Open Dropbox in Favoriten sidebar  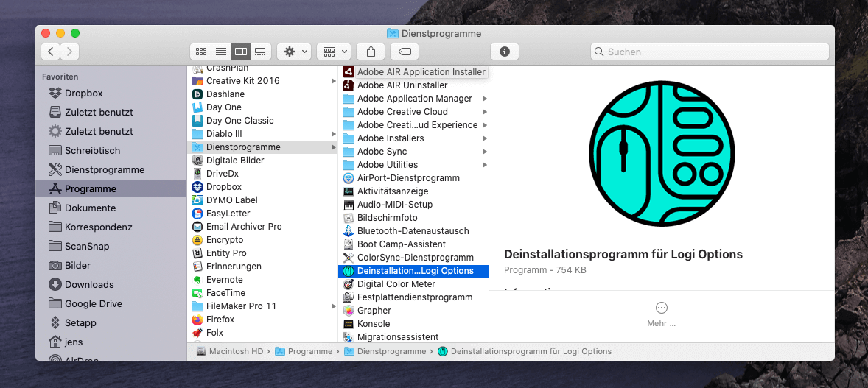tap(83, 94)
